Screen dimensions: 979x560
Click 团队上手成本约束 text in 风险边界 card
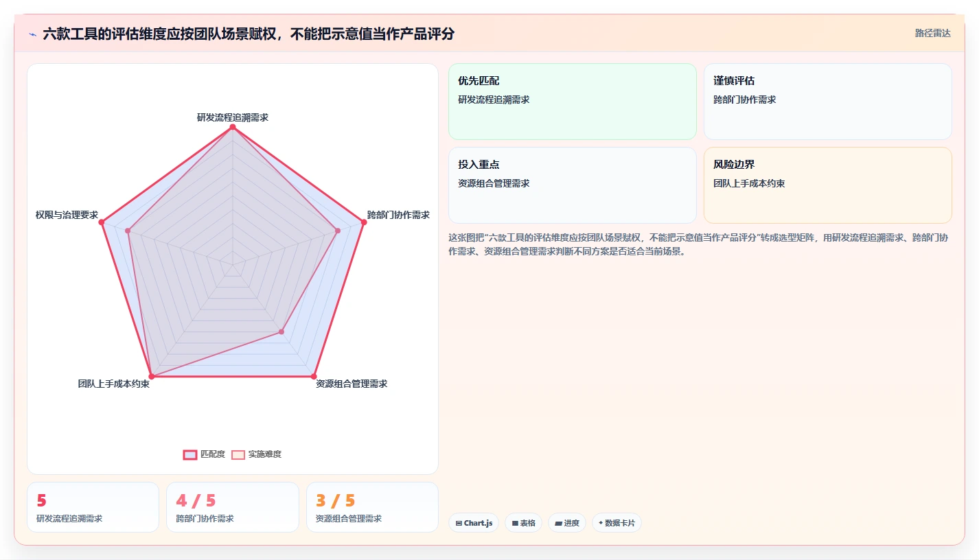749,183
